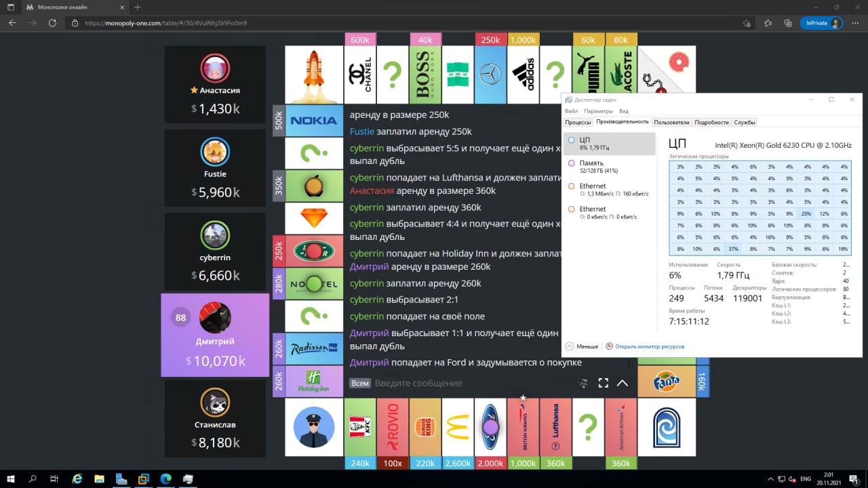Toggle chat fullscreen icon
Screen dimensions: 868x488
[603, 383]
